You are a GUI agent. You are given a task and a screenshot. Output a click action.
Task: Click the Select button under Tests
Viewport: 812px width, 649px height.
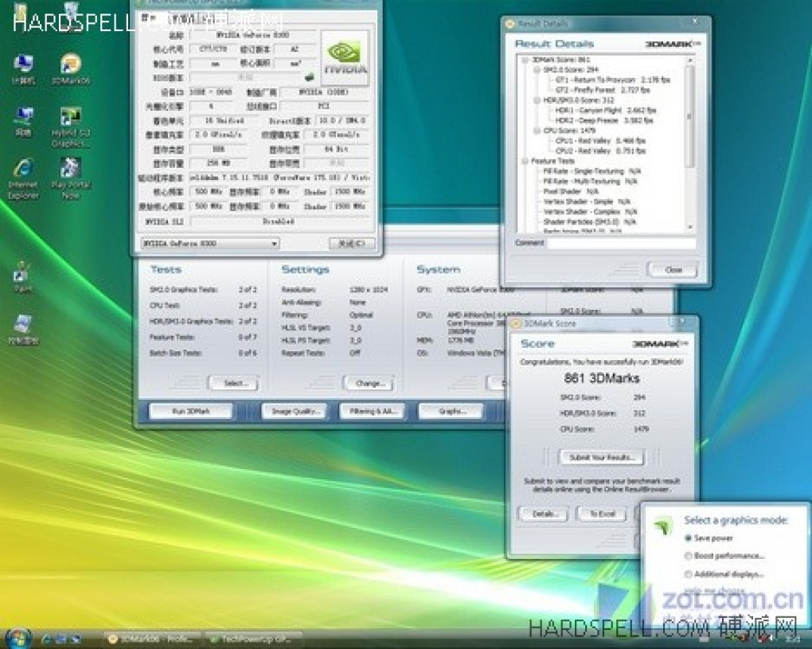tap(234, 383)
